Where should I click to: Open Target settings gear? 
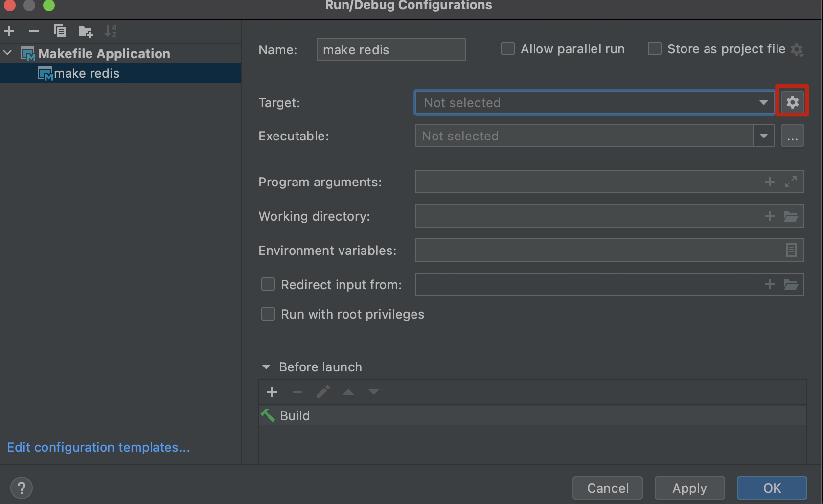792,102
